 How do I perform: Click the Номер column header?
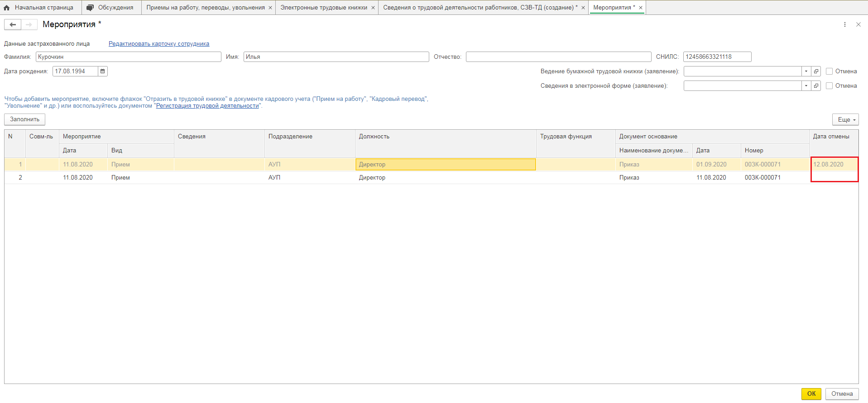[775, 151]
